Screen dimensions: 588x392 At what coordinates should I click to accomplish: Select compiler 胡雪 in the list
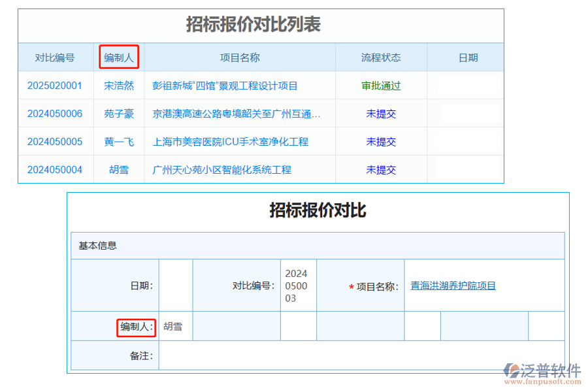[x=119, y=170]
